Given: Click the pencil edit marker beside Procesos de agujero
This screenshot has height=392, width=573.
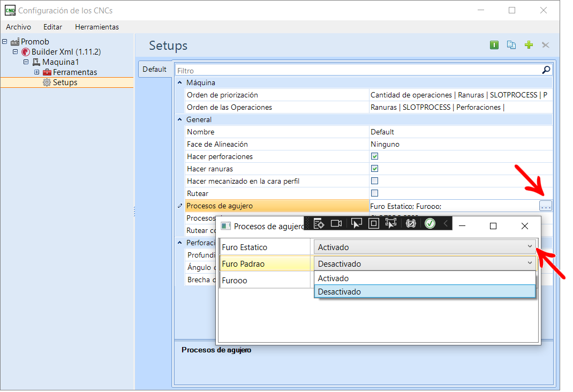Looking at the screenshot, I should point(180,206).
